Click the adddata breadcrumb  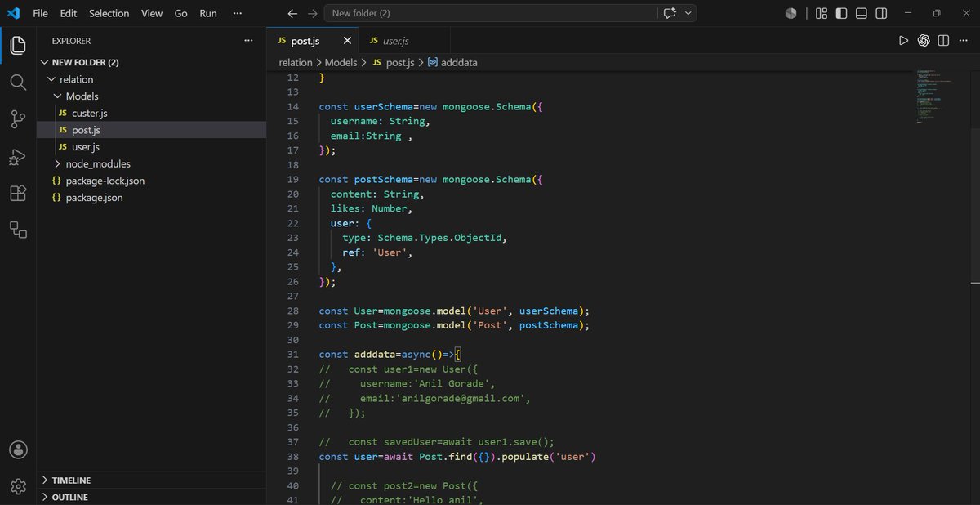[x=459, y=62]
